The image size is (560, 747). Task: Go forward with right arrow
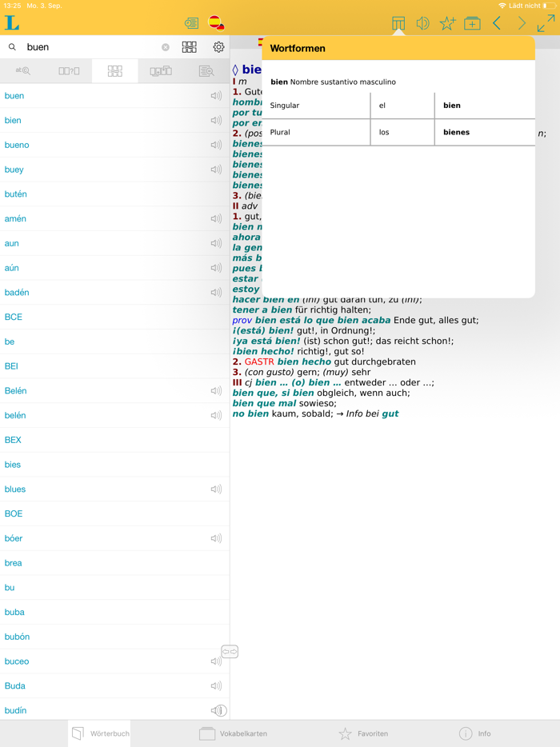click(x=522, y=23)
